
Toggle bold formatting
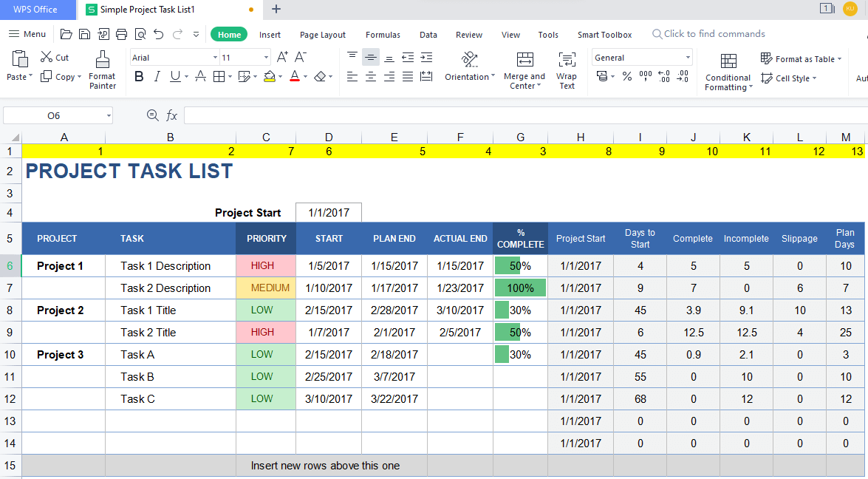[139, 76]
